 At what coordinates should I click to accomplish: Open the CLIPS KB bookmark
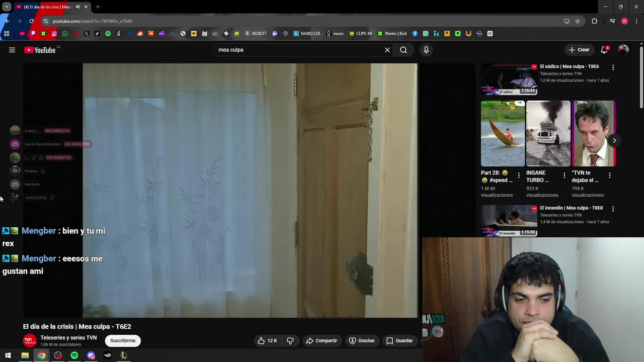361,34
